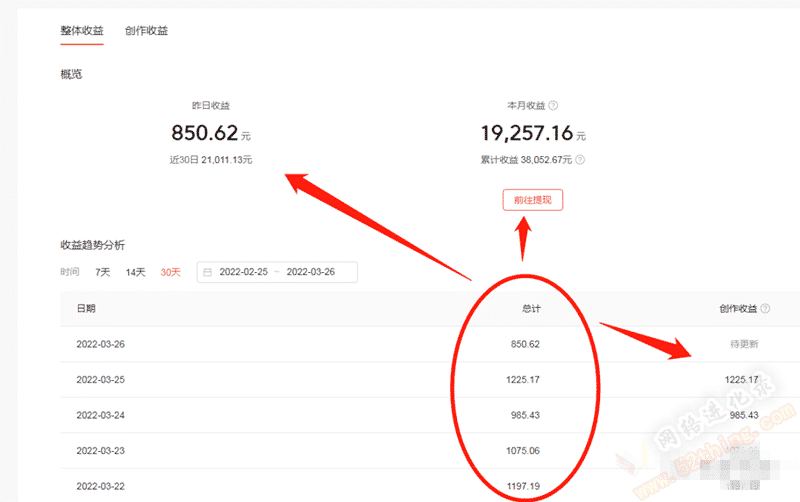Click total value 1197.19
The image size is (800, 502).
(523, 486)
